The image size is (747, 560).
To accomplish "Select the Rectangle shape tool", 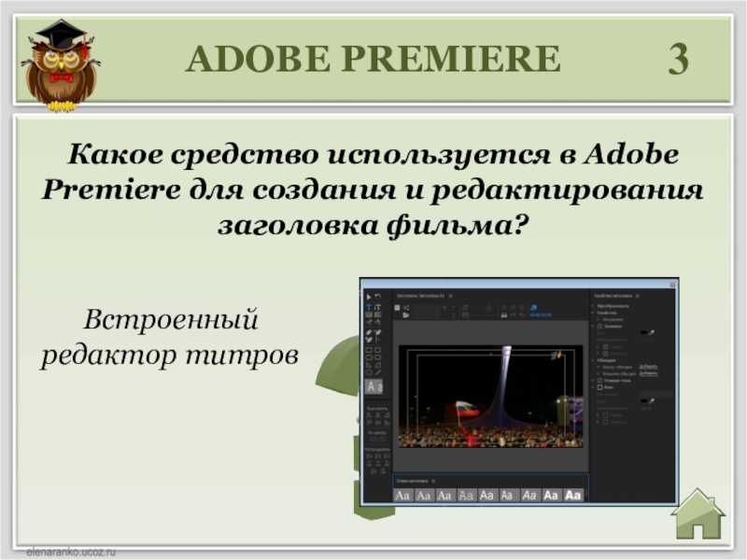I will pos(369,350).
